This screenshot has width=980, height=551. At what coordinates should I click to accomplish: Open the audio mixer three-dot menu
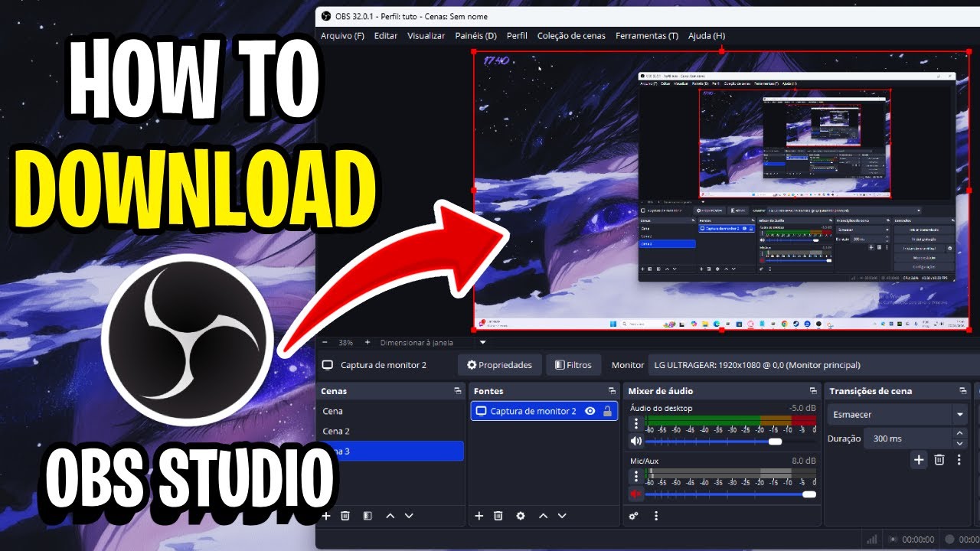click(x=656, y=516)
